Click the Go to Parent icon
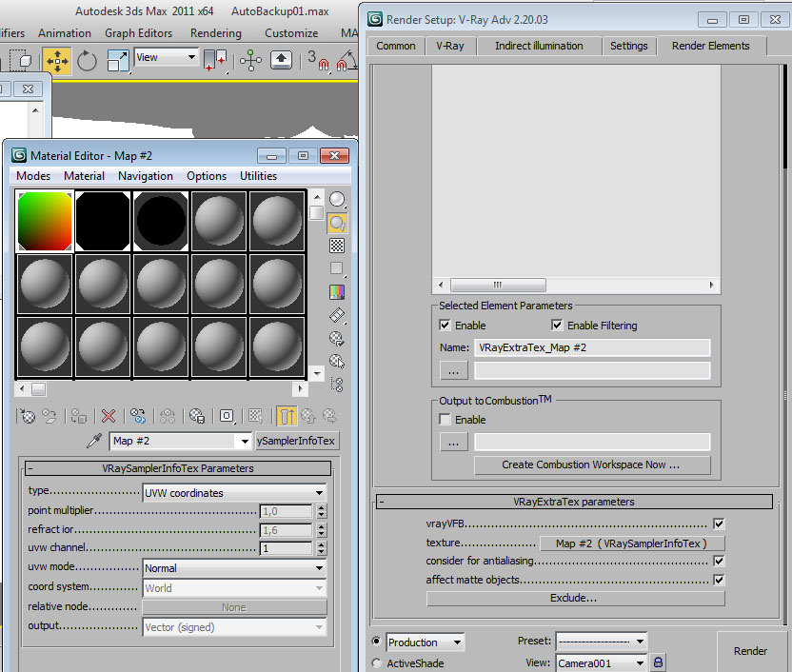 click(308, 416)
